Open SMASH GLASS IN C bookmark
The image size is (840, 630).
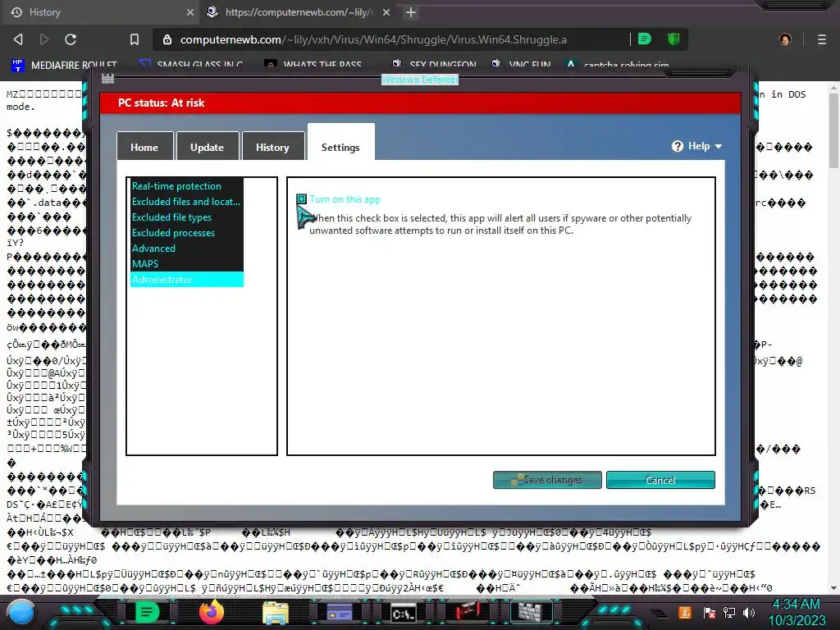coord(190,65)
